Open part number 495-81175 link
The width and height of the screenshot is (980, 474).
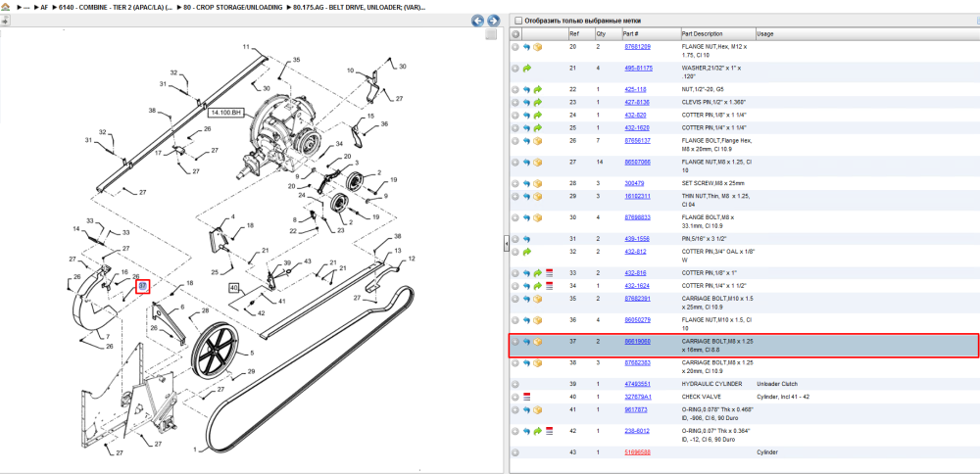[x=639, y=69]
